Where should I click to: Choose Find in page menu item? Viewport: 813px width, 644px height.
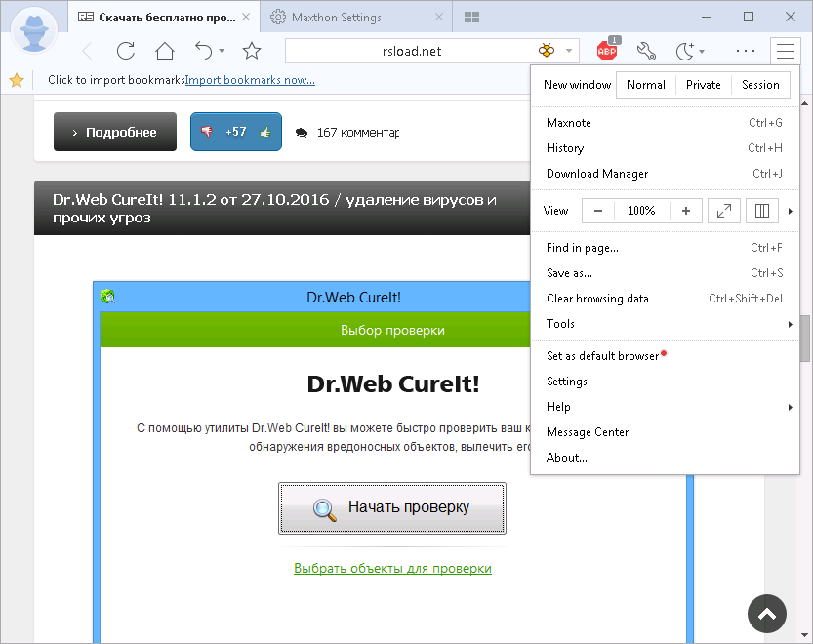(665, 248)
